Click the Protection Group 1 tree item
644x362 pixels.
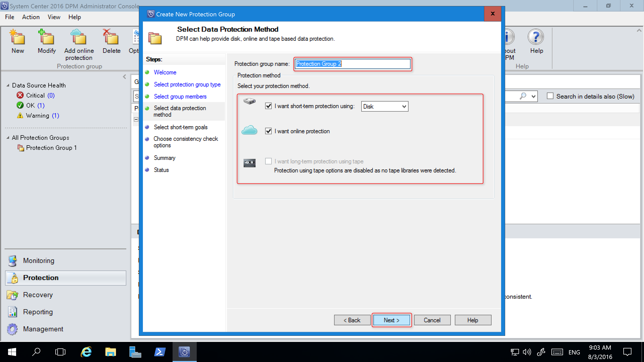click(51, 147)
